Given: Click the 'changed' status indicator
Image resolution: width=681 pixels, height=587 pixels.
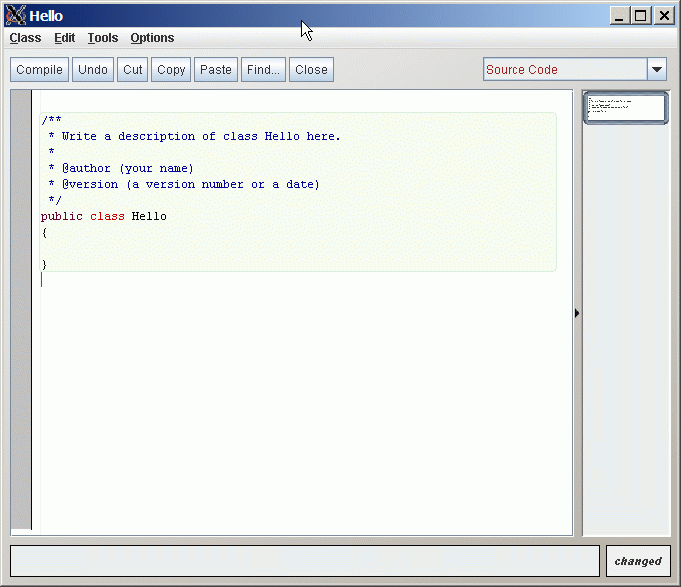Looking at the screenshot, I should (638, 561).
